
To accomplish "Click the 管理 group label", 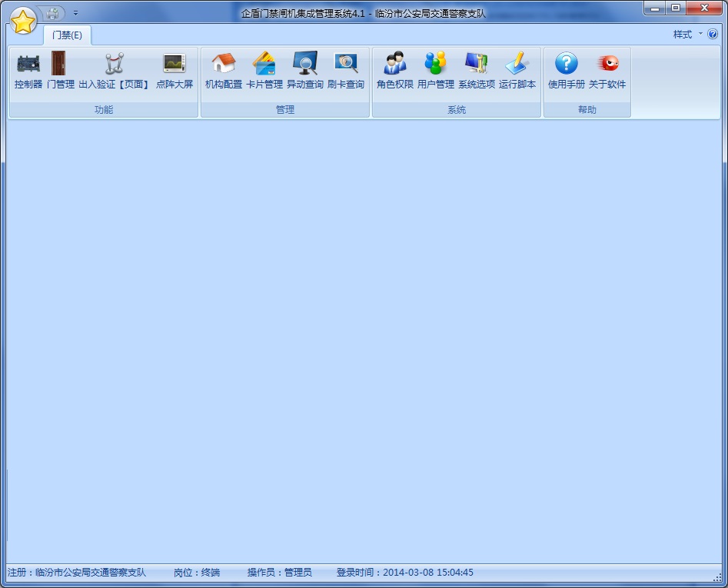I will [x=285, y=109].
